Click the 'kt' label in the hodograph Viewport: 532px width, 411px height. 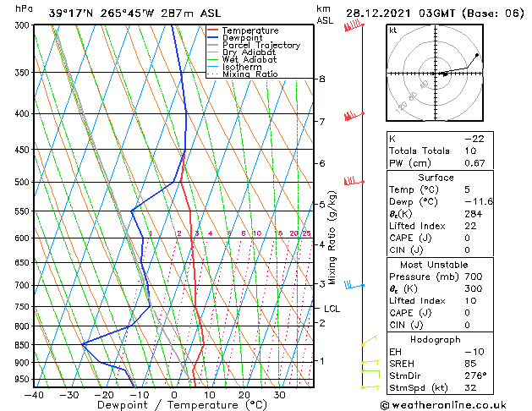[393, 30]
